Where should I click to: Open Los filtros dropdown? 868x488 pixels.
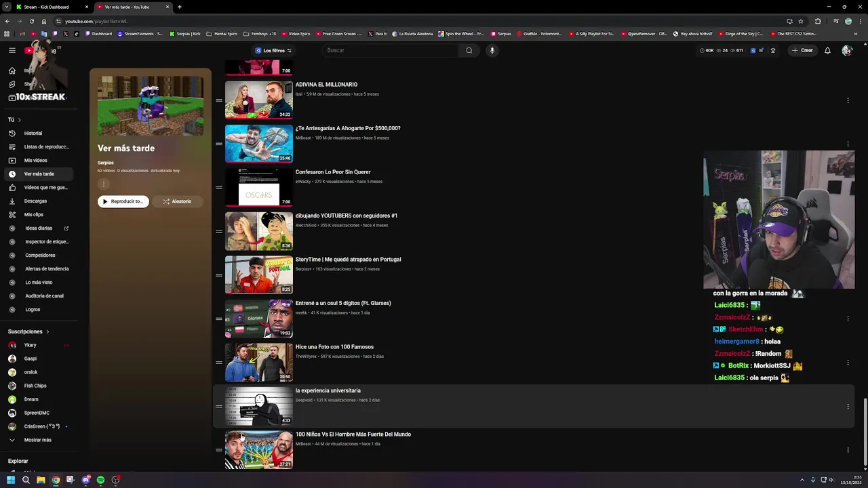point(273,50)
